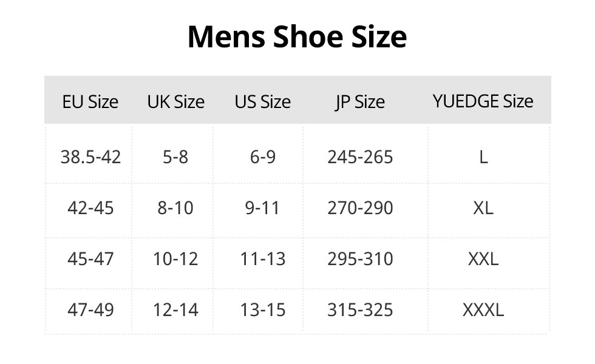This screenshot has height=364, width=595.
Task: Select YUEDGE size L cell
Action: [483, 157]
